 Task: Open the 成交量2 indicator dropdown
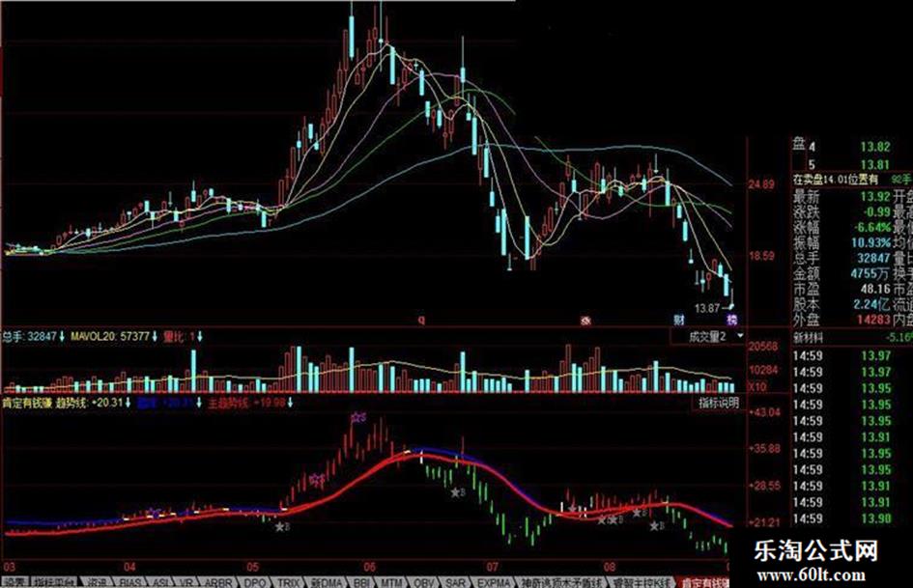pos(739,336)
